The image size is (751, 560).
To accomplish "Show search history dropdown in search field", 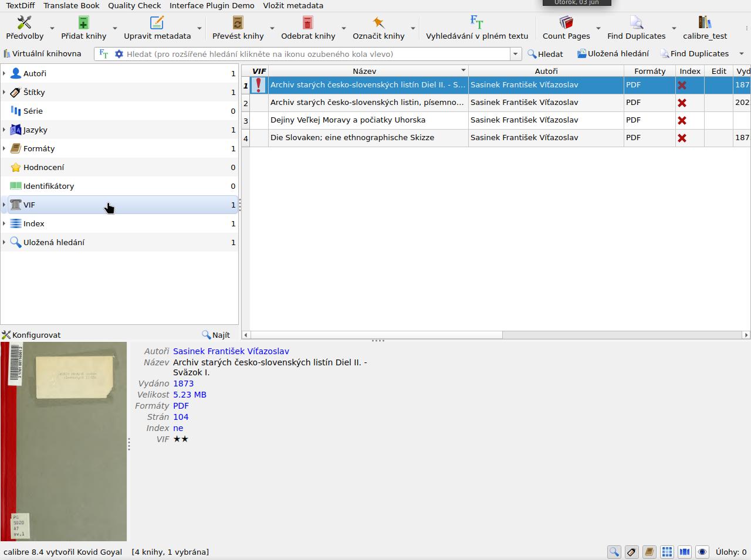I will click(516, 54).
